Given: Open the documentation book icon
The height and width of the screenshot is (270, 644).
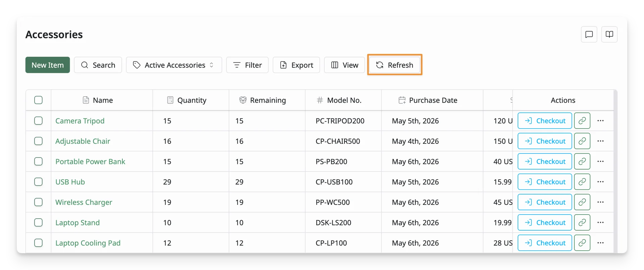Looking at the screenshot, I should (x=609, y=34).
